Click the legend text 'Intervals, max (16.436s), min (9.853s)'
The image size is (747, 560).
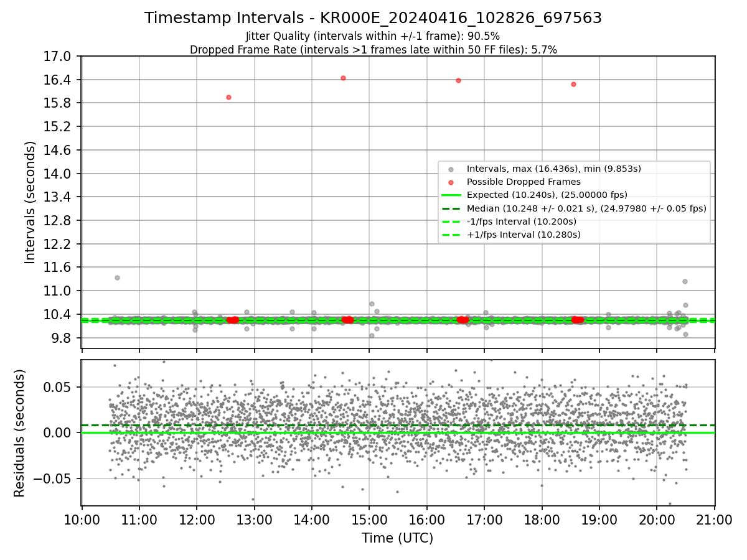point(554,169)
